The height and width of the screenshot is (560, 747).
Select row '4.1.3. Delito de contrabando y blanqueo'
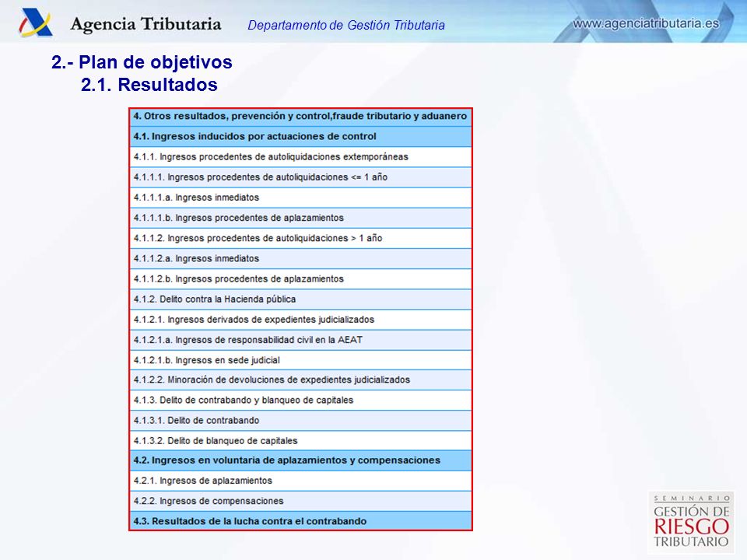coord(300,401)
